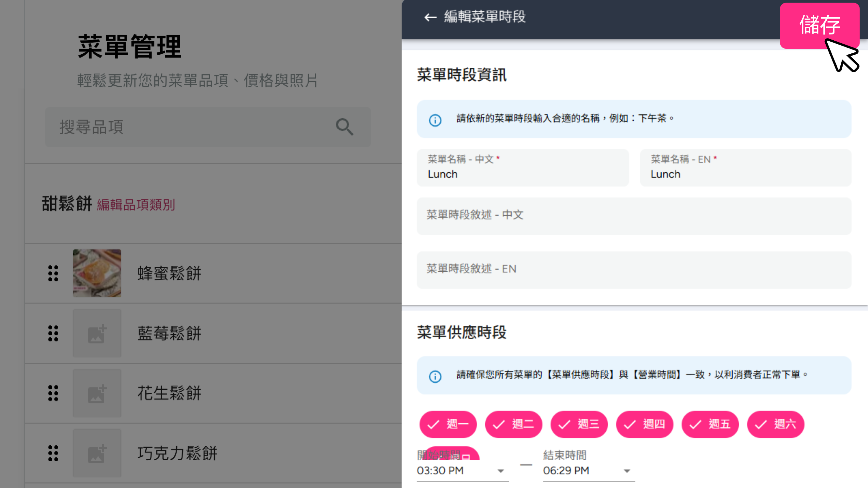The height and width of the screenshot is (488, 868).
Task: Click the info icon in the 營業時間 notice
Action: [x=435, y=376]
